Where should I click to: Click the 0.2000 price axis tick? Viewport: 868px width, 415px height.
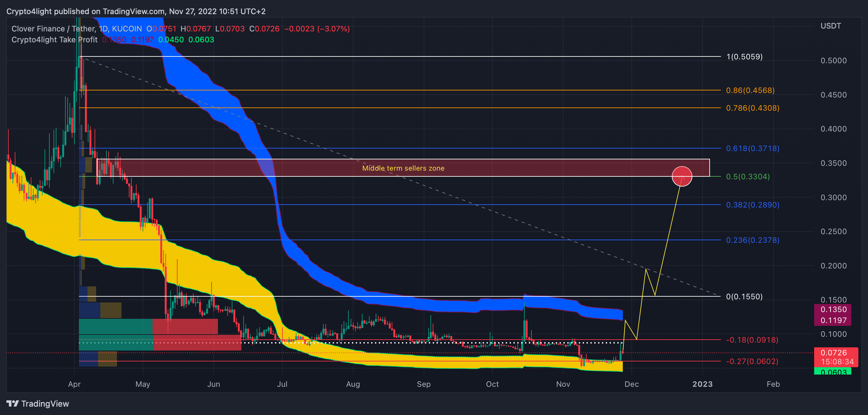tap(833, 266)
